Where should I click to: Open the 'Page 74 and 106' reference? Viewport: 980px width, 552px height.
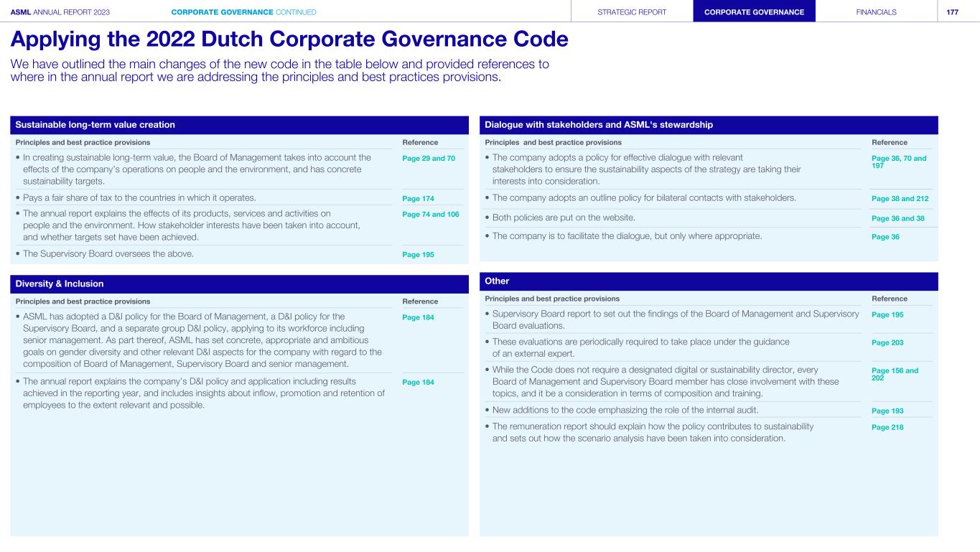click(x=431, y=214)
